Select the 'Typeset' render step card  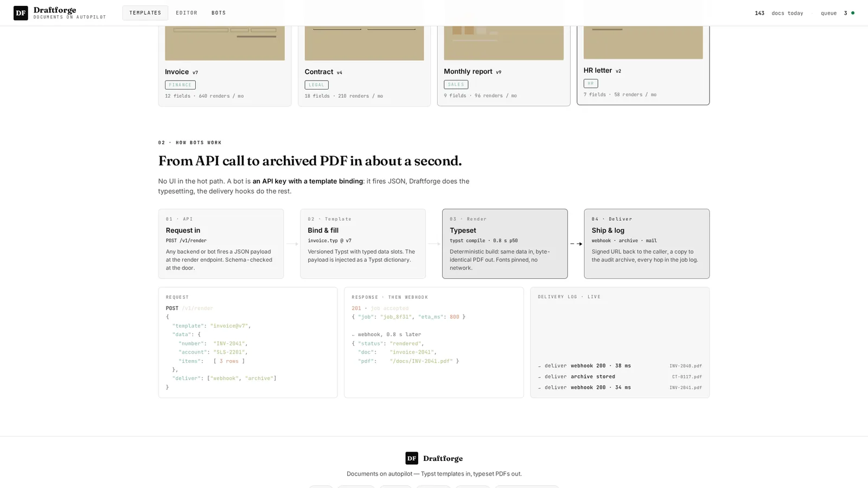click(x=505, y=243)
